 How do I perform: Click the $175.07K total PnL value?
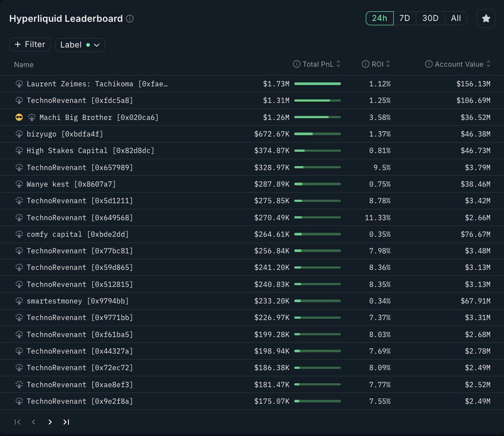click(x=272, y=401)
